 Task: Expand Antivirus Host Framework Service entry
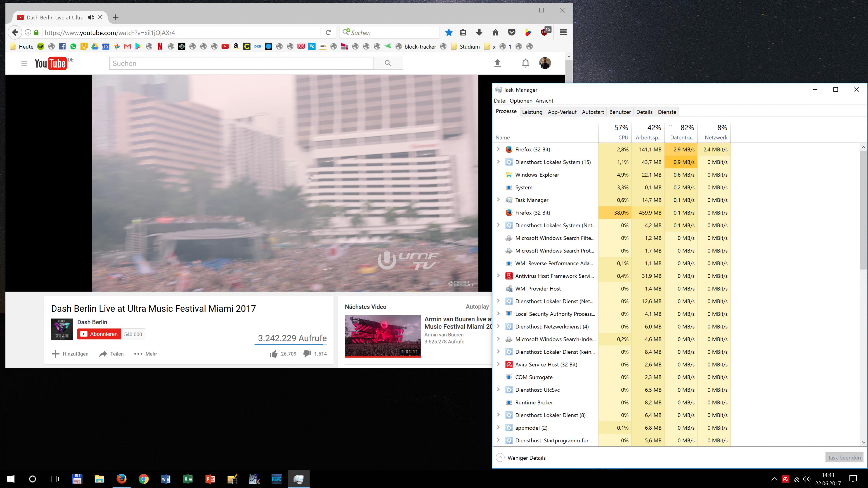click(498, 276)
